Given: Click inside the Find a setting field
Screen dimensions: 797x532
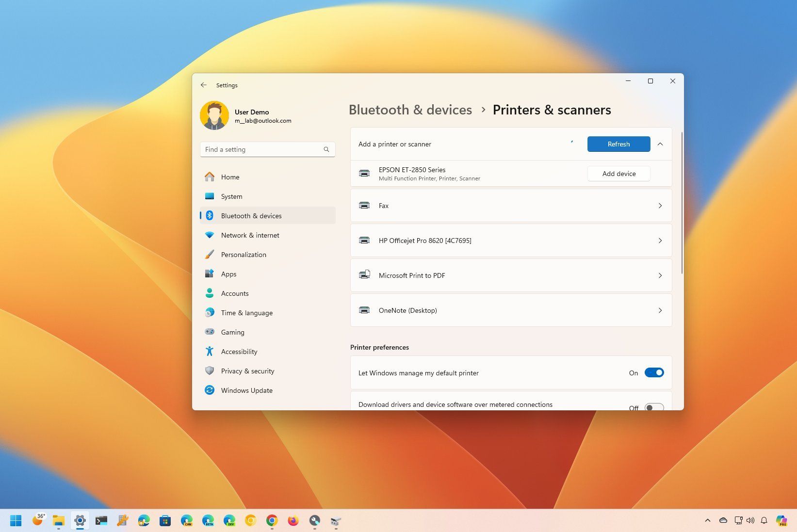Looking at the screenshot, I should click(262, 149).
